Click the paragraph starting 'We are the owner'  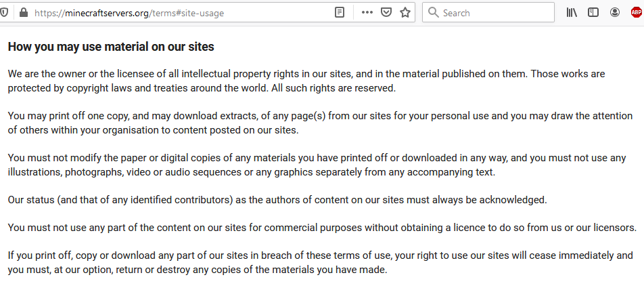coord(306,81)
